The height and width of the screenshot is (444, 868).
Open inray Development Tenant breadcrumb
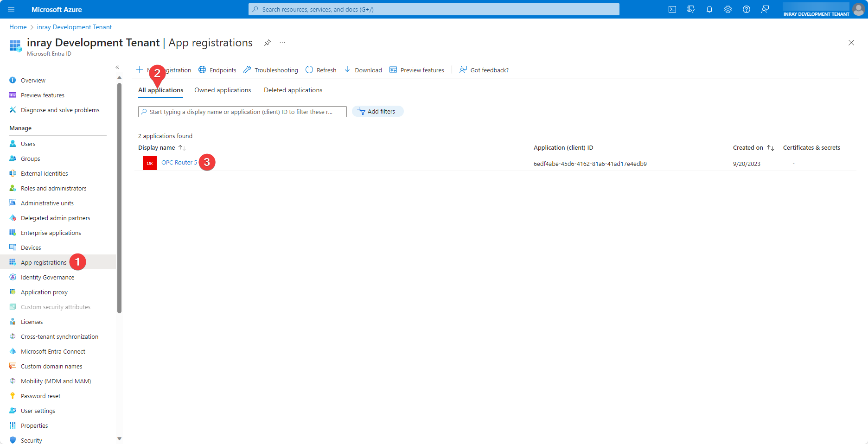pyautogui.click(x=74, y=27)
